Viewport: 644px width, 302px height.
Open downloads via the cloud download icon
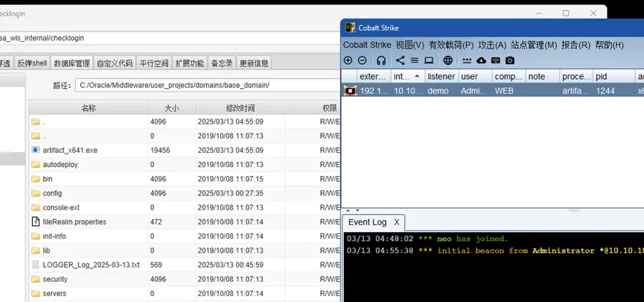point(481,60)
